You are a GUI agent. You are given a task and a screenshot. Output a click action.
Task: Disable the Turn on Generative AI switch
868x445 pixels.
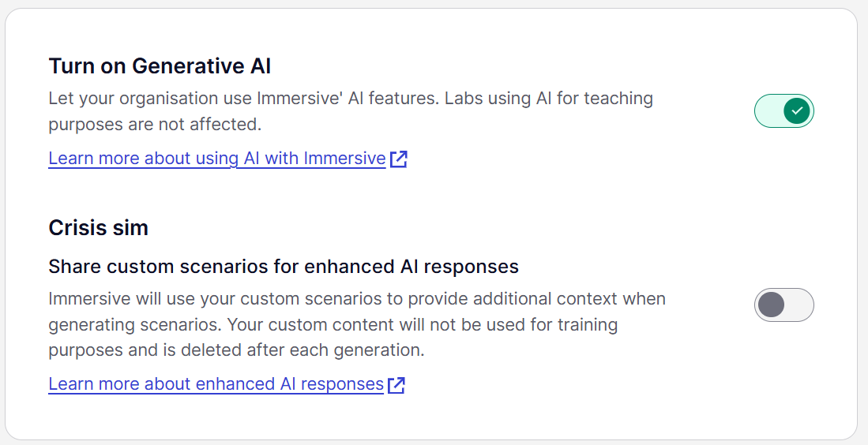(783, 110)
